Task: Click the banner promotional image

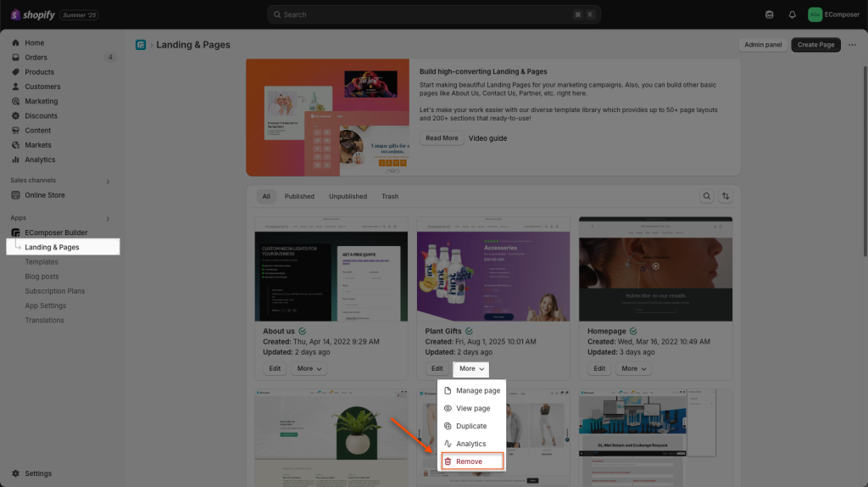Action: coord(328,117)
